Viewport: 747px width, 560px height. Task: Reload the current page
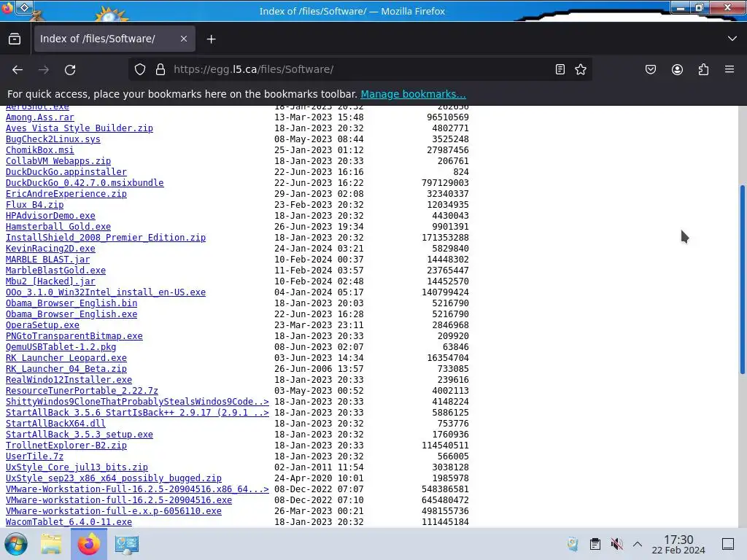pos(70,69)
